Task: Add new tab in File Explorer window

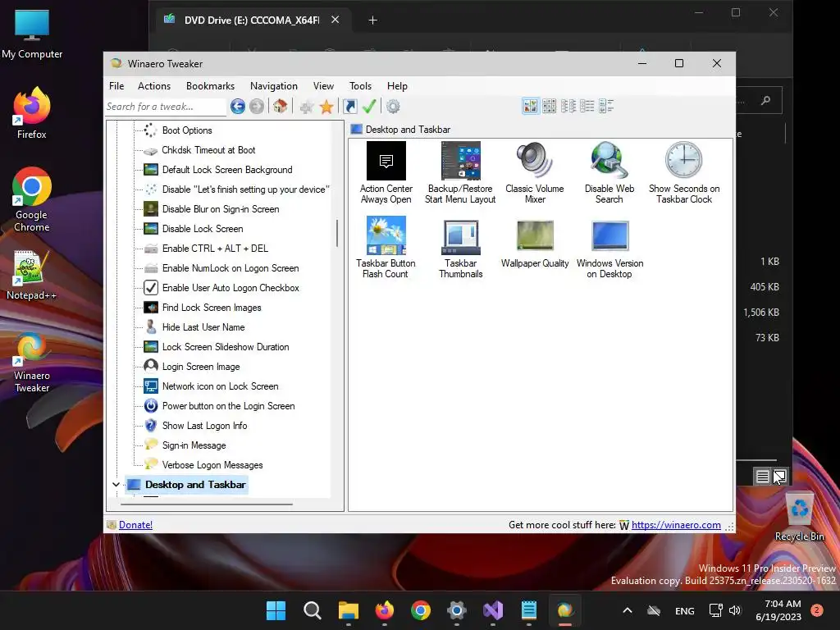Action: pos(373,21)
